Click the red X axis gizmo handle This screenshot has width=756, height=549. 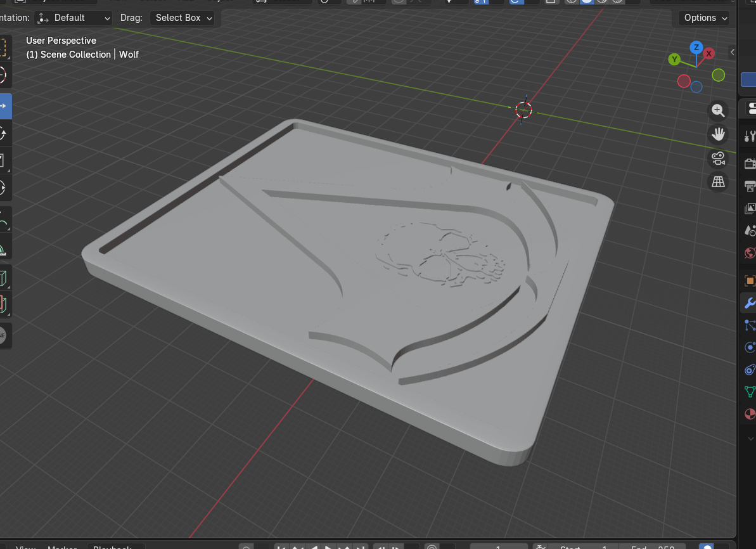pos(708,53)
